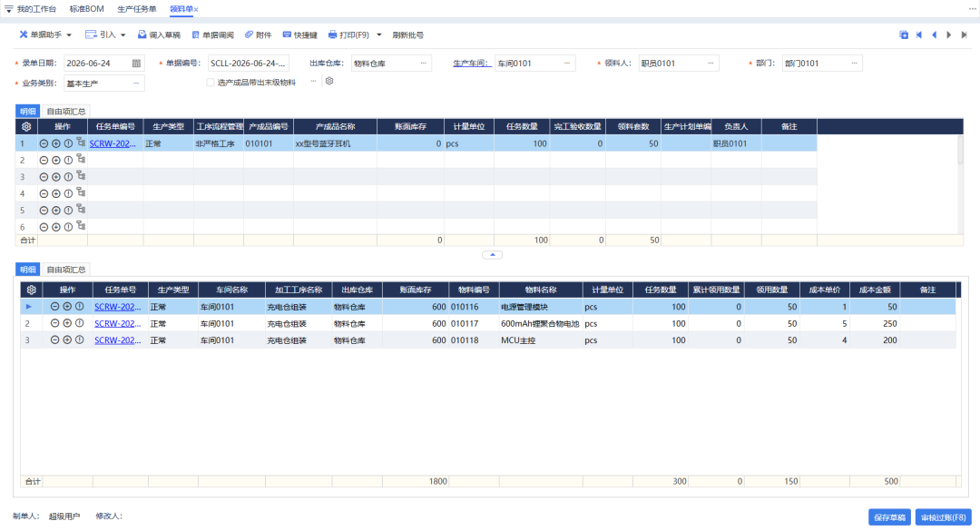The width and height of the screenshot is (980, 531).
Task: Click the 单据编号 input field
Action: (248, 64)
